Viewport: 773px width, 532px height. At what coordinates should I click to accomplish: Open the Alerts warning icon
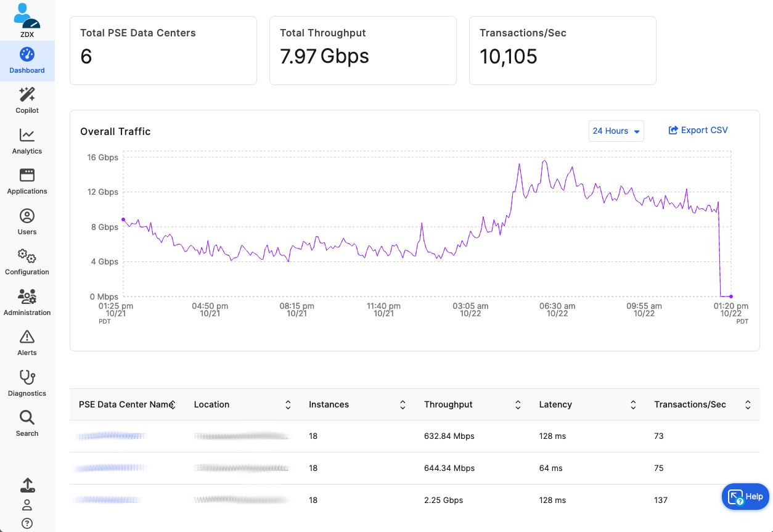27,337
